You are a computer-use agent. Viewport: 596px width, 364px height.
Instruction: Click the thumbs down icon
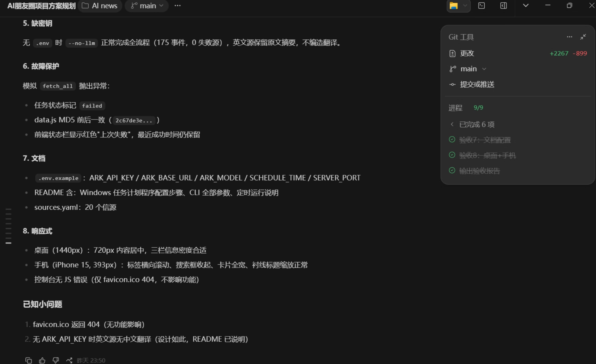[x=56, y=360]
